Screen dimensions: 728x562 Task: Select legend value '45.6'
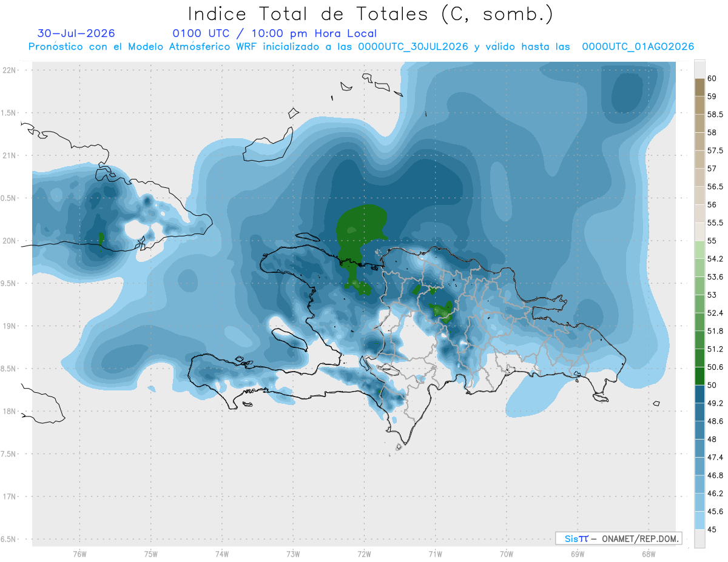[715, 512]
